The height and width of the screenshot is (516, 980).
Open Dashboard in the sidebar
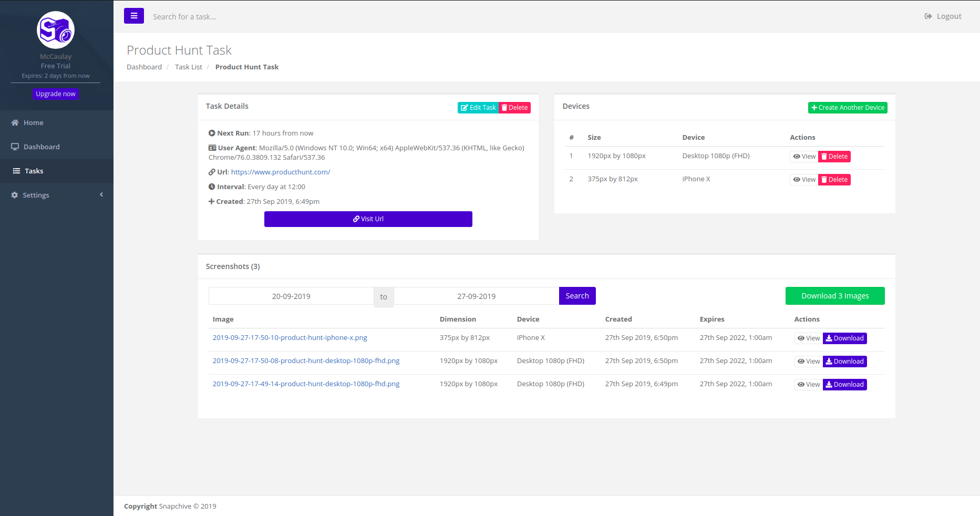42,147
